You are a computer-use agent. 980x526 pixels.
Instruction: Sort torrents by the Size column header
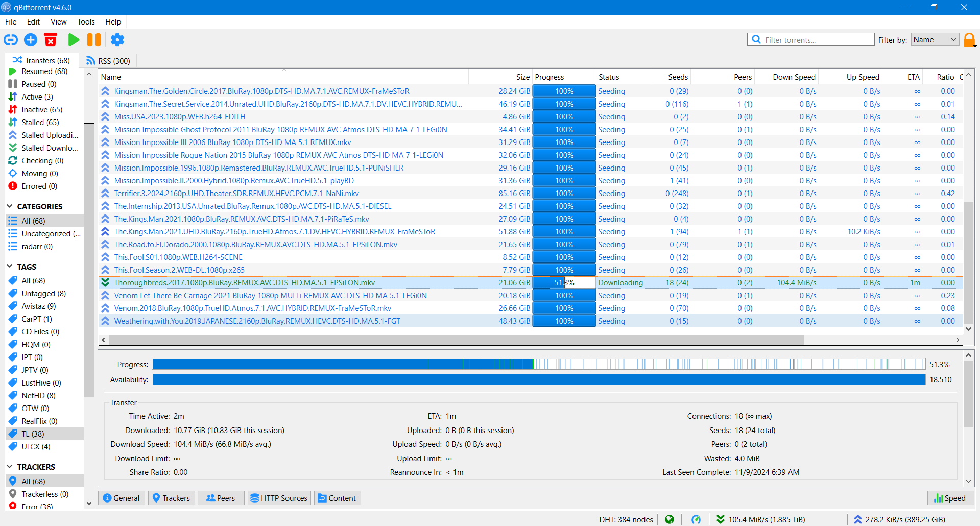(500, 77)
